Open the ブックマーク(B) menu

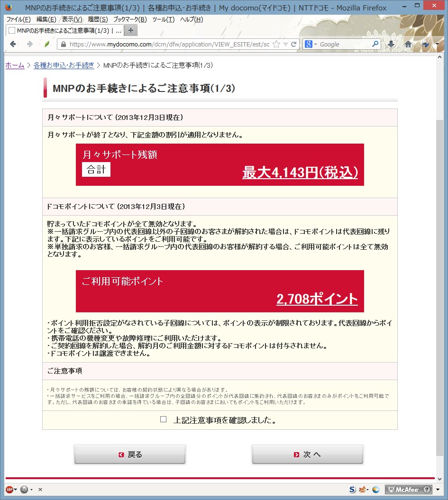point(130,19)
